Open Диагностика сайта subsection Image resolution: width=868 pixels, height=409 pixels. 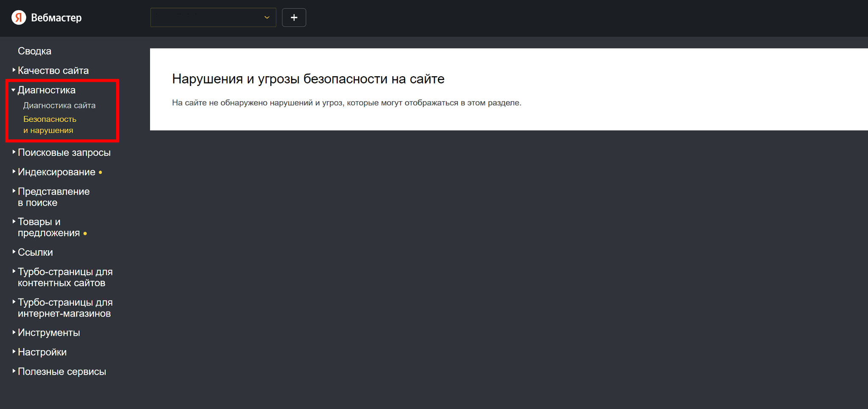(59, 105)
